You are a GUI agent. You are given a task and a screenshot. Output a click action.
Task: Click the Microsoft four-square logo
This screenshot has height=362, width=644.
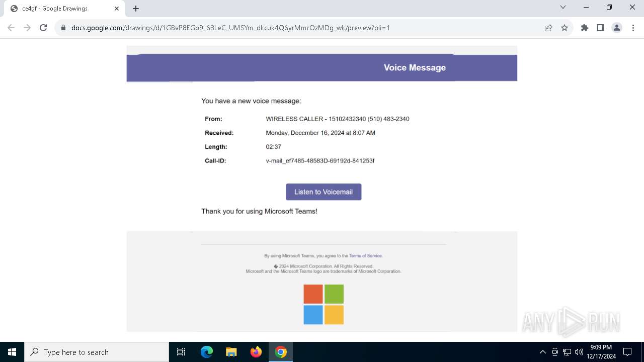(324, 304)
